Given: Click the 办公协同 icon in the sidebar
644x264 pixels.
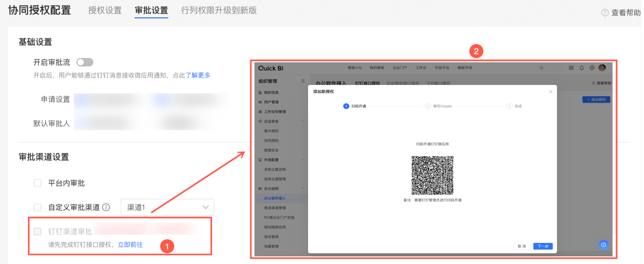Looking at the screenshot, I should click(x=260, y=189).
